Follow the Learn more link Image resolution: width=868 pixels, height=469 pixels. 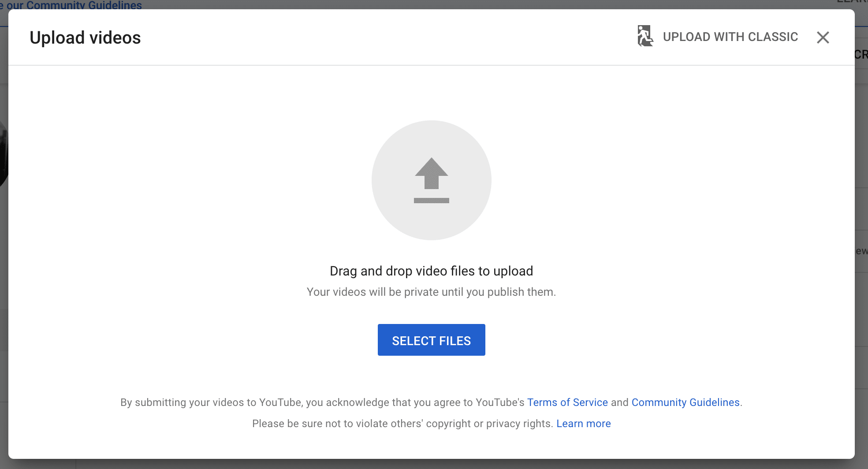pos(583,424)
